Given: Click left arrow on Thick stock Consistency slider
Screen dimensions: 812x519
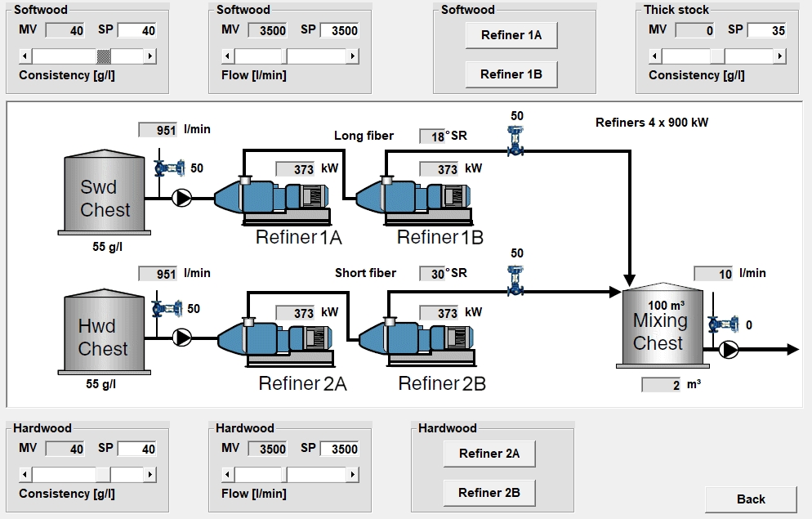Looking at the screenshot, I should (x=655, y=57).
